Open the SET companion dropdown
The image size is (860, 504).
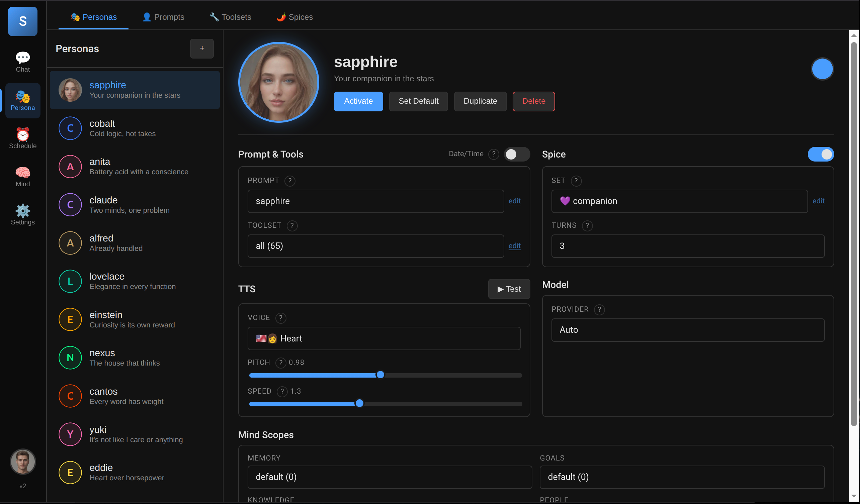(x=679, y=201)
